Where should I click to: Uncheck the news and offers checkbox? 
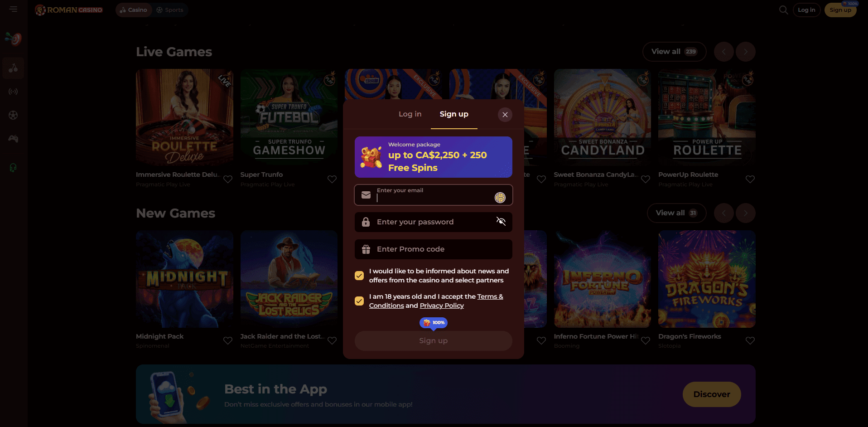tap(359, 276)
